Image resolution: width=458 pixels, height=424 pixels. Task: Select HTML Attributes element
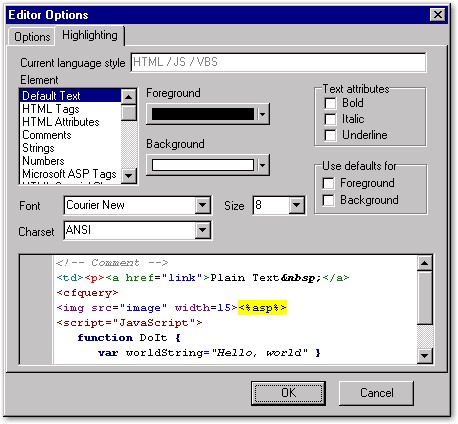(x=70, y=122)
